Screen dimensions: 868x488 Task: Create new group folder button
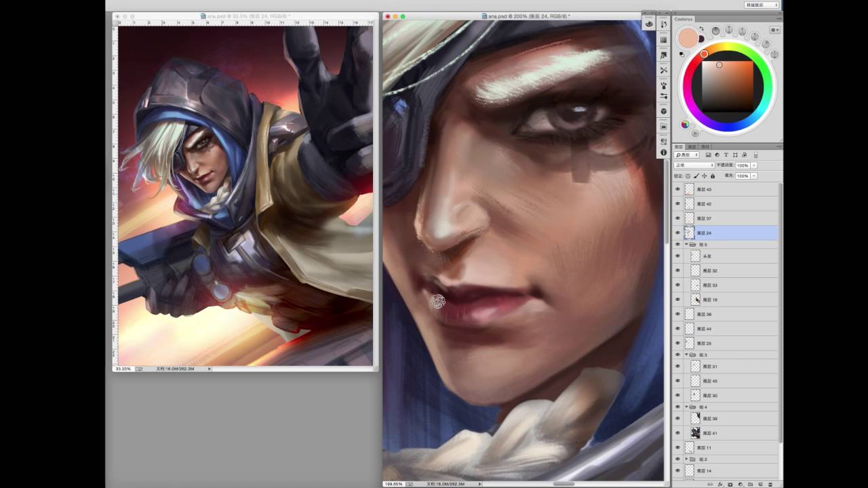(x=750, y=485)
